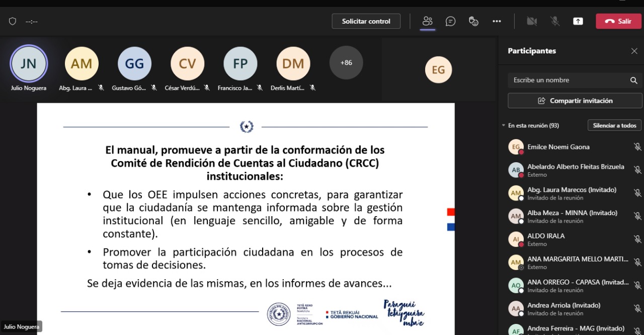Click the Julio Noguera presenter name tag
The image size is (644, 335).
21,326
